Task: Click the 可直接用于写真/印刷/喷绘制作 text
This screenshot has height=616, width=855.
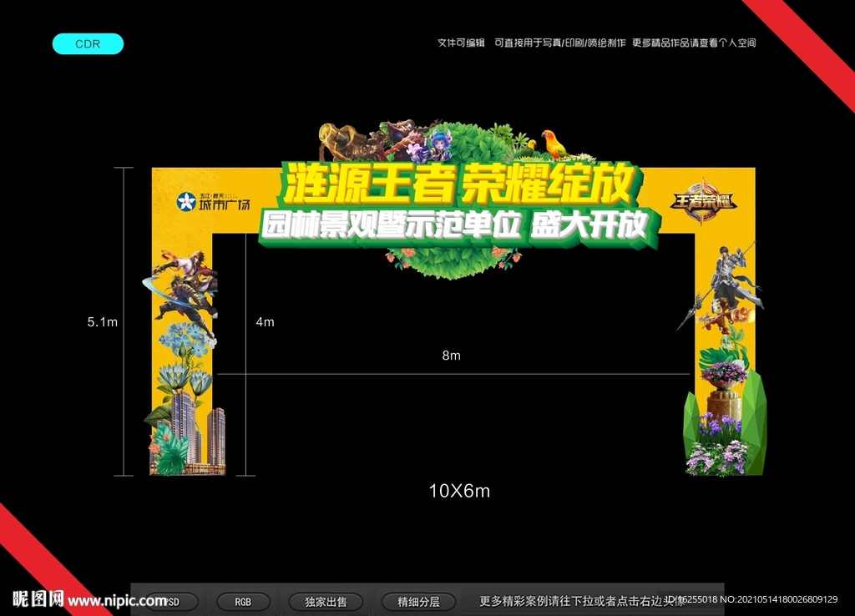Action: [x=559, y=43]
